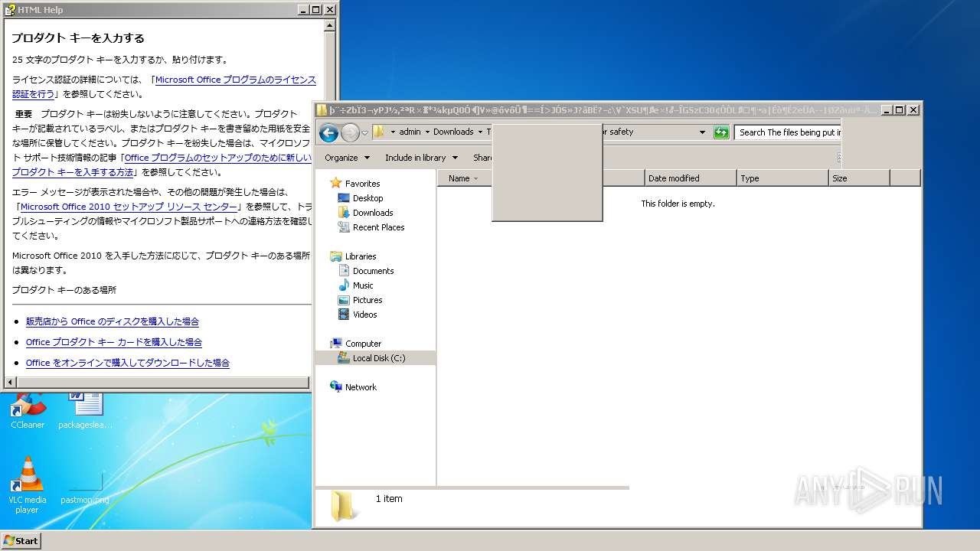The height and width of the screenshot is (551, 980).
Task: Refresh the folder with green refresh icon
Action: pyautogui.click(x=721, y=132)
